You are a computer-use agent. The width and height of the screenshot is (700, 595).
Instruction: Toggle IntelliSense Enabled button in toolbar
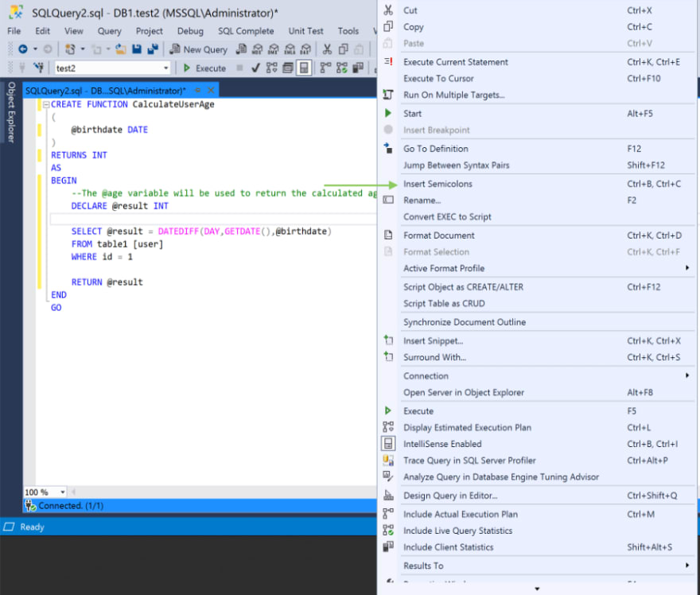(304, 68)
